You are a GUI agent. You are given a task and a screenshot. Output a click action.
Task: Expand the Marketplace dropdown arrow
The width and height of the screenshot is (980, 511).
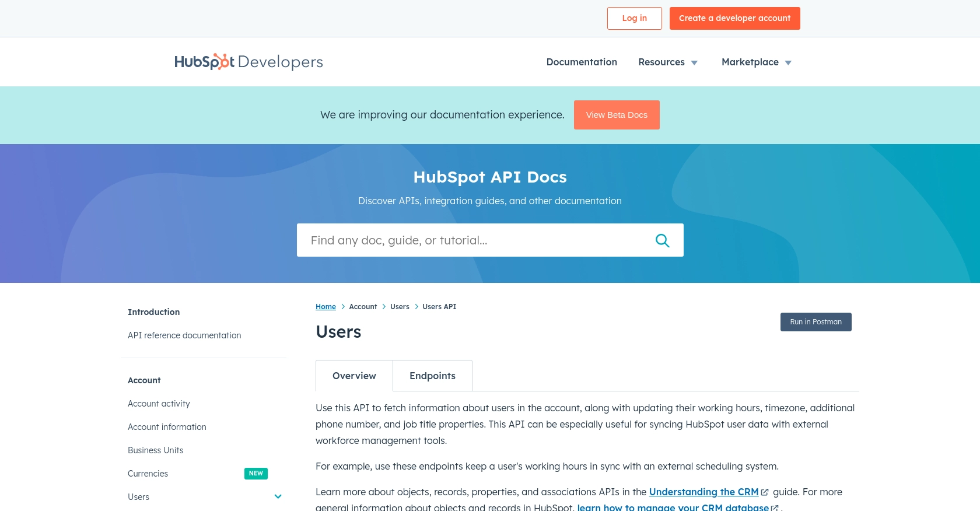(x=788, y=63)
